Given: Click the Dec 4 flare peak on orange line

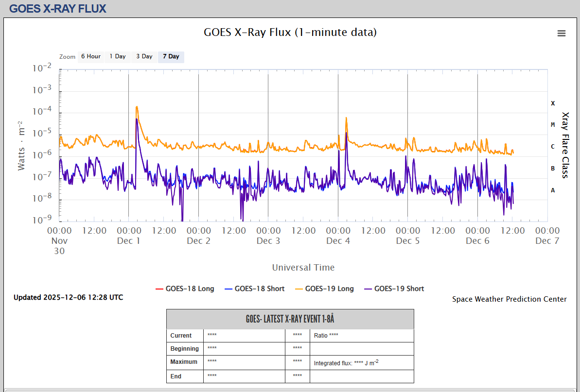Looking at the screenshot, I should [x=346, y=118].
